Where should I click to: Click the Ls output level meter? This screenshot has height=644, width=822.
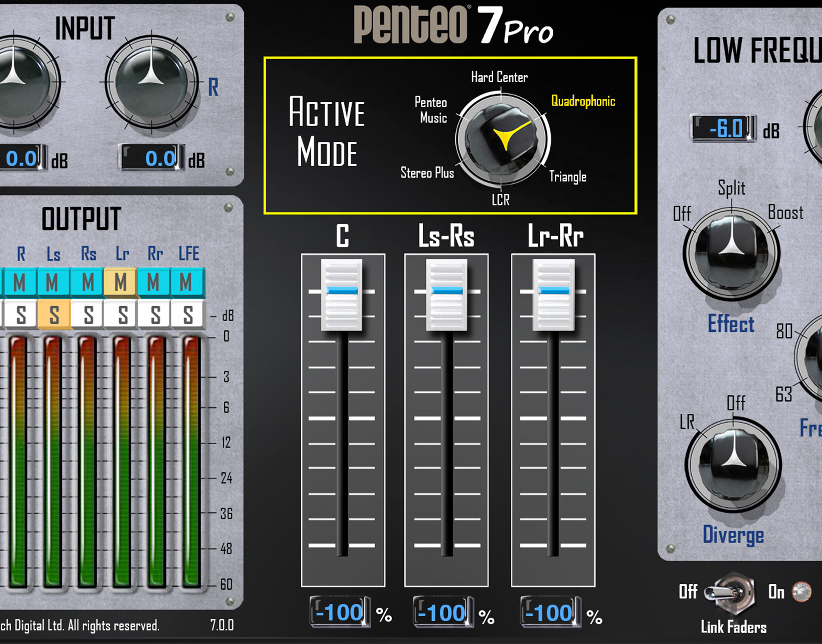53,462
